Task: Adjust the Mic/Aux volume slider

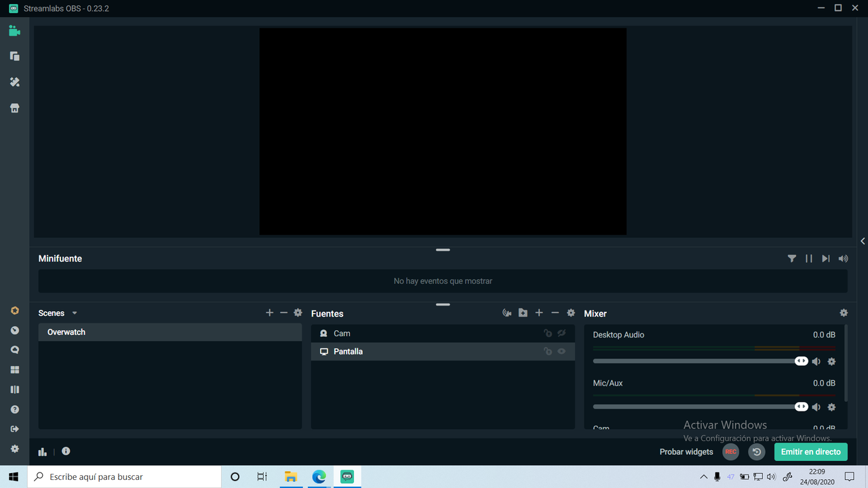Action: coord(700,407)
